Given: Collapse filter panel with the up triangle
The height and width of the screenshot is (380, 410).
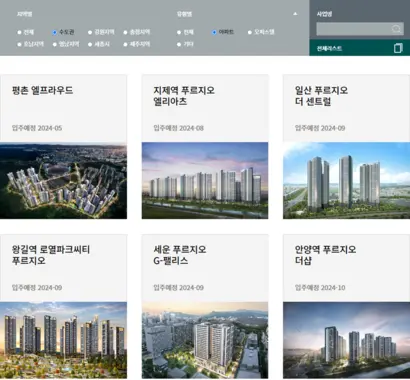Looking at the screenshot, I should [x=295, y=14].
